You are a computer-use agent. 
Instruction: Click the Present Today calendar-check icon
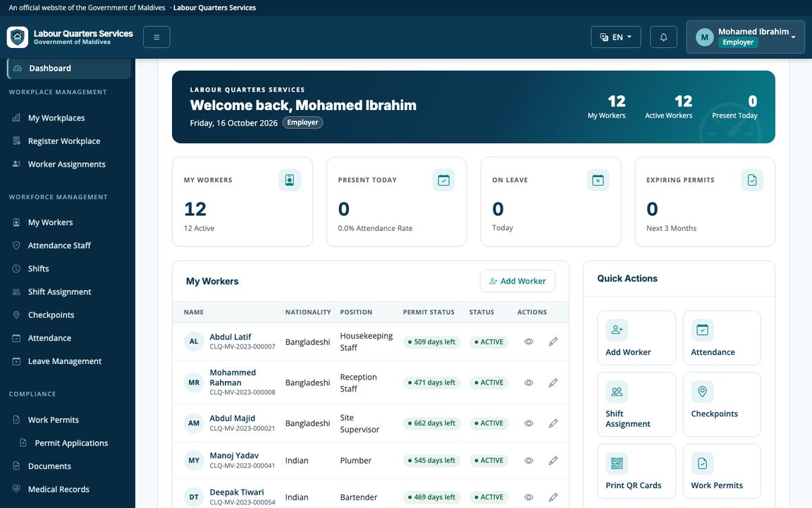click(x=444, y=180)
